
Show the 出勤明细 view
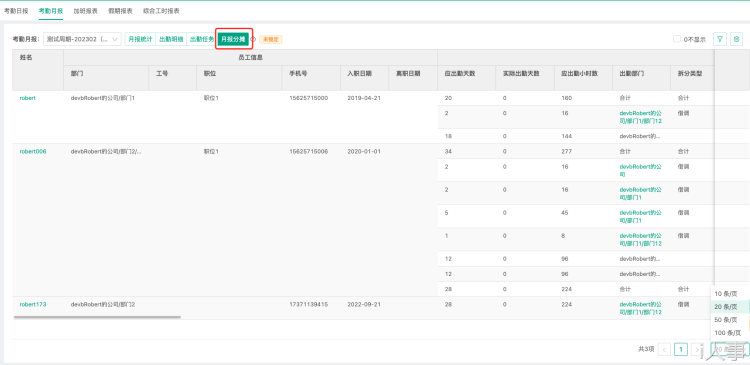coord(171,39)
